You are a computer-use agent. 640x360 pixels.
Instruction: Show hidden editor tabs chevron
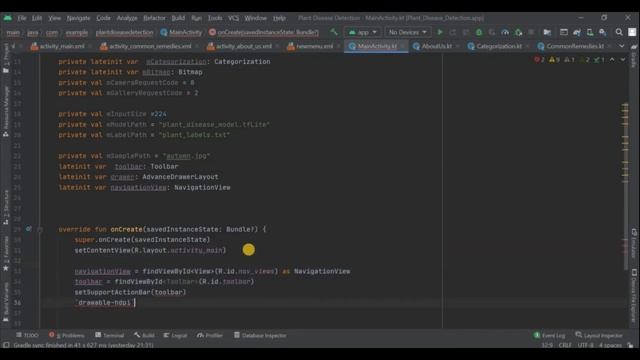click(x=622, y=46)
